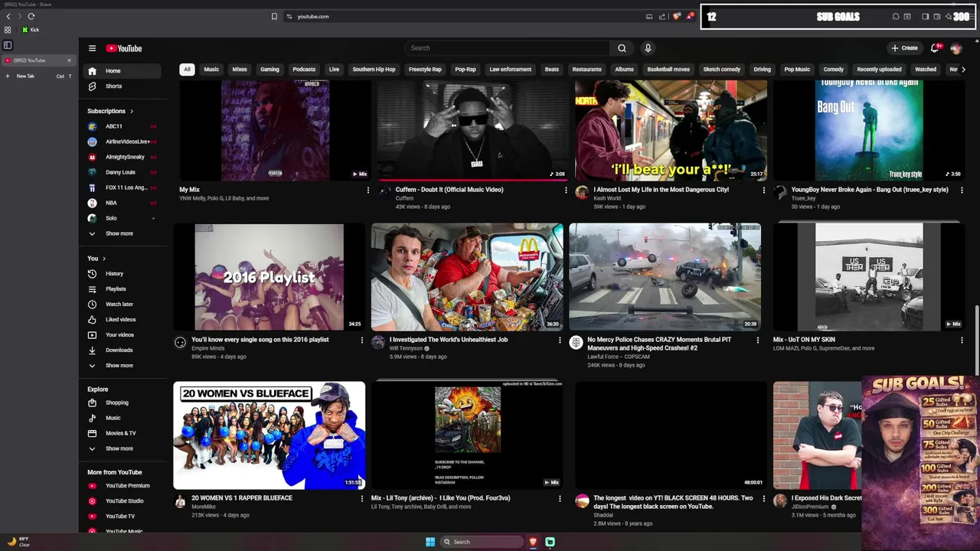Click the Create button
Screen dimensions: 980x551
click(x=904, y=48)
